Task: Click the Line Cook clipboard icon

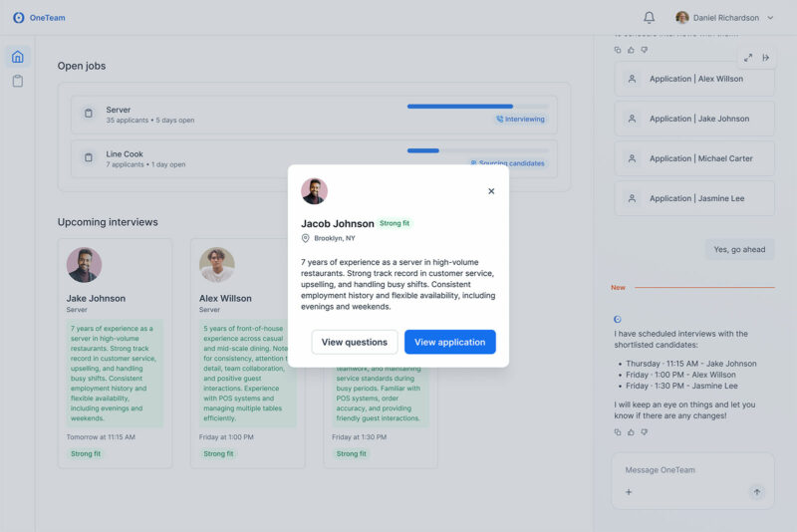Action: [x=89, y=157]
